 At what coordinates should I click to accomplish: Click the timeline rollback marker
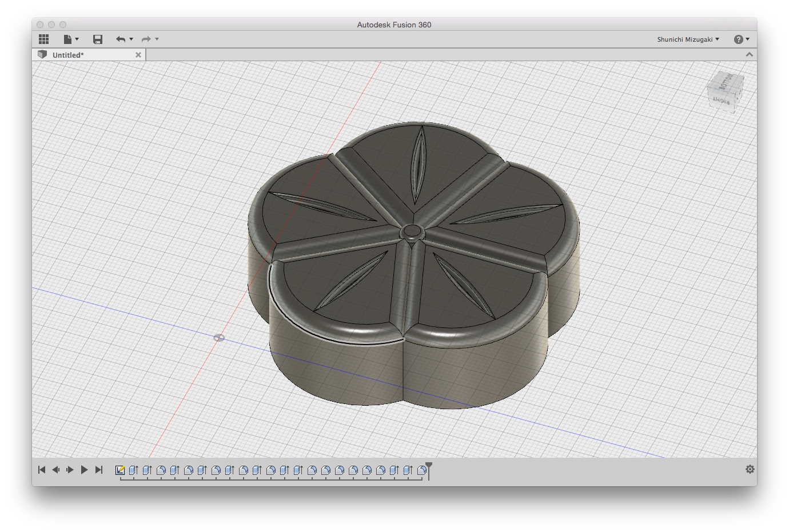point(429,470)
